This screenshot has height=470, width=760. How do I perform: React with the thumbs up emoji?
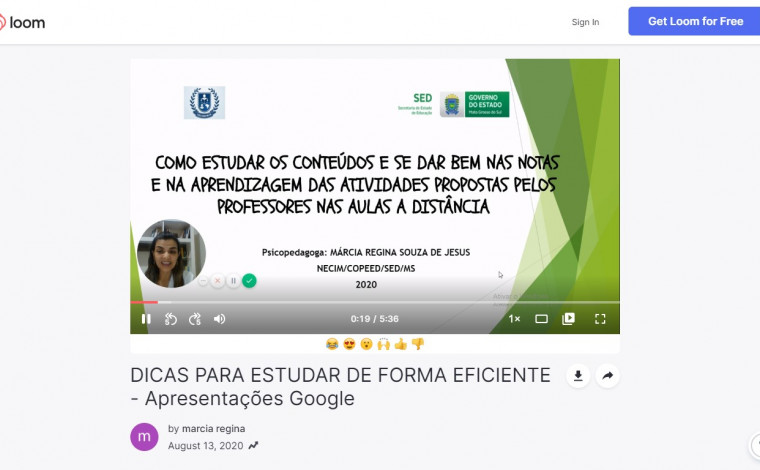400,344
